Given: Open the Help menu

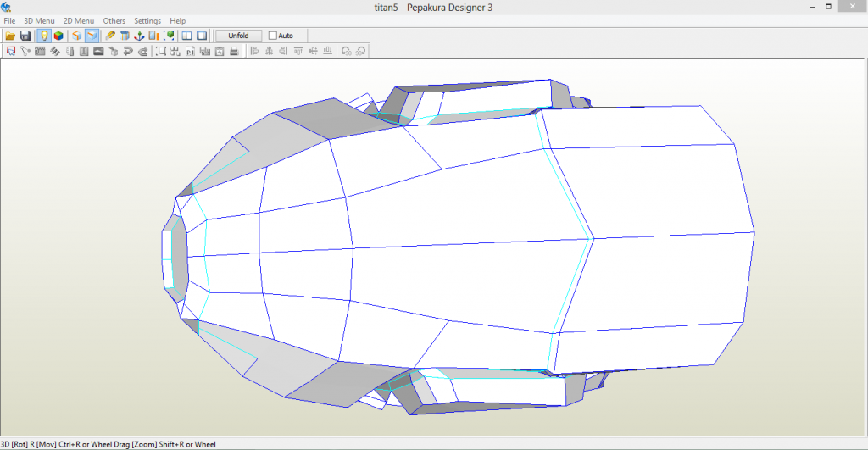Looking at the screenshot, I should 178,20.
